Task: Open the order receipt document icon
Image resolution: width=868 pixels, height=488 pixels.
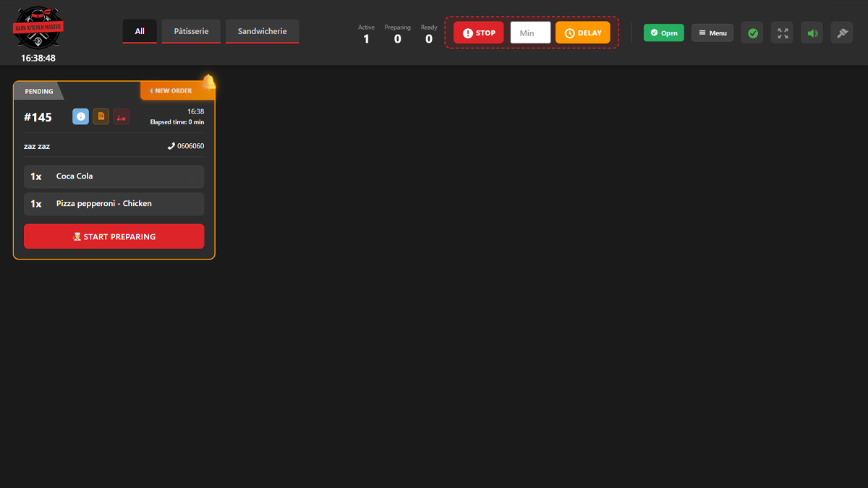Action: click(101, 116)
